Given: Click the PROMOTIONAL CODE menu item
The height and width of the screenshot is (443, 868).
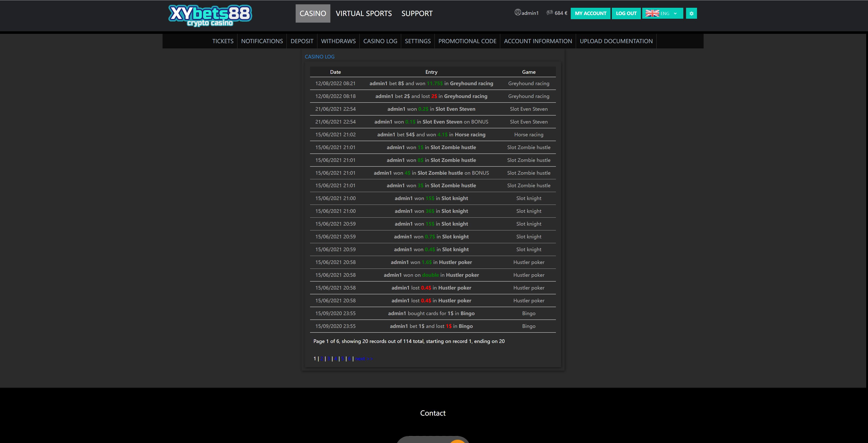Looking at the screenshot, I should click(468, 41).
